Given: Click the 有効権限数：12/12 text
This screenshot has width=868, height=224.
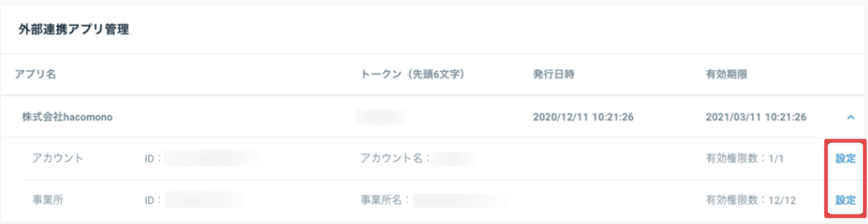Looking at the screenshot, I should pyautogui.click(x=751, y=200).
